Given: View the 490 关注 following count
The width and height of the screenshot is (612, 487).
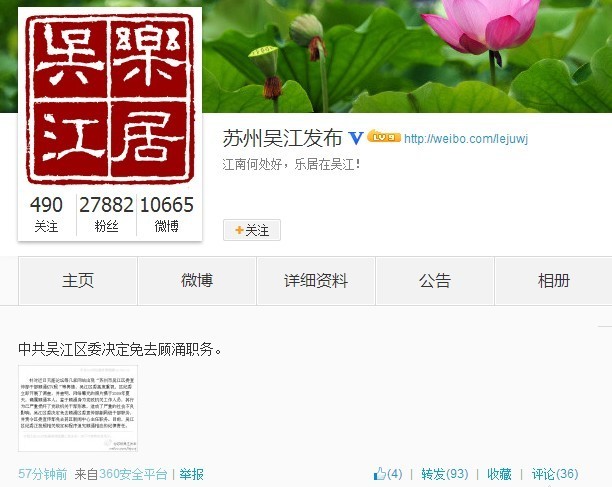Looking at the screenshot, I should (x=46, y=214).
